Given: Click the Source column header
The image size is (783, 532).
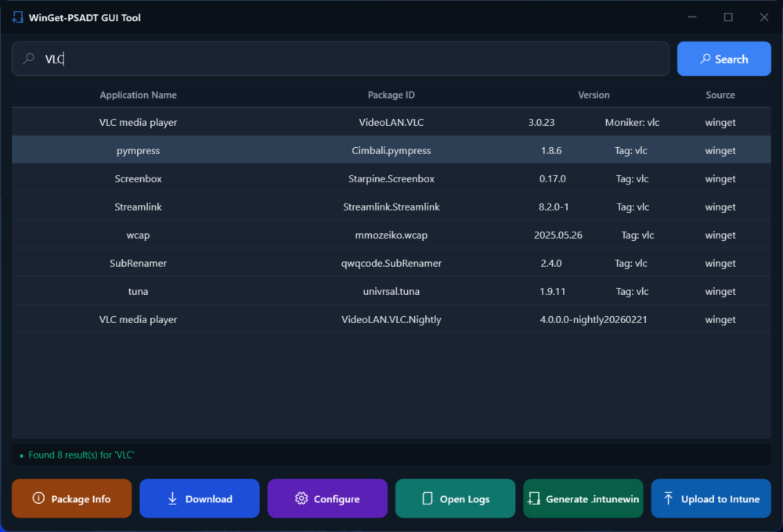Looking at the screenshot, I should pos(720,95).
